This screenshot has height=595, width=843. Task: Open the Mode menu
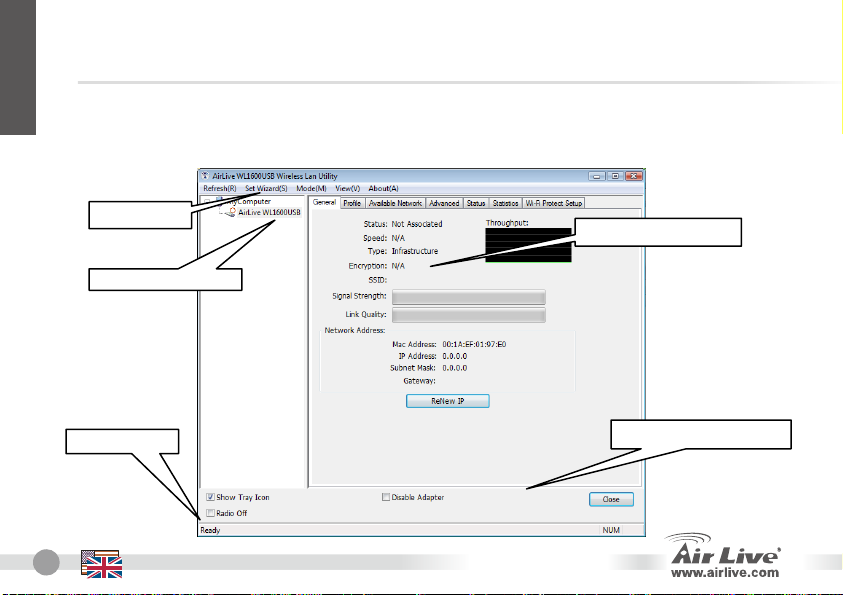(311, 188)
